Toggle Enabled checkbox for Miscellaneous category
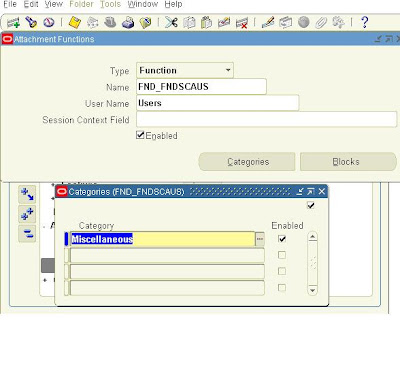Viewport: 400px width, 369px height. 282,239
